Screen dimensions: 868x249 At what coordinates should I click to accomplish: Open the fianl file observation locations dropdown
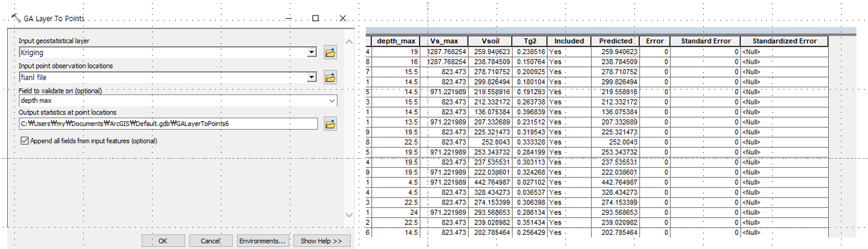[312, 77]
